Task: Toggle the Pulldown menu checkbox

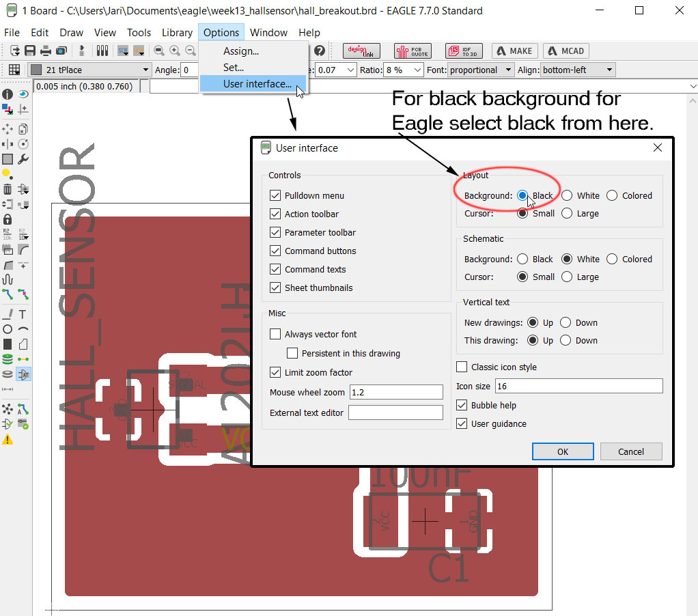Action: [x=275, y=195]
